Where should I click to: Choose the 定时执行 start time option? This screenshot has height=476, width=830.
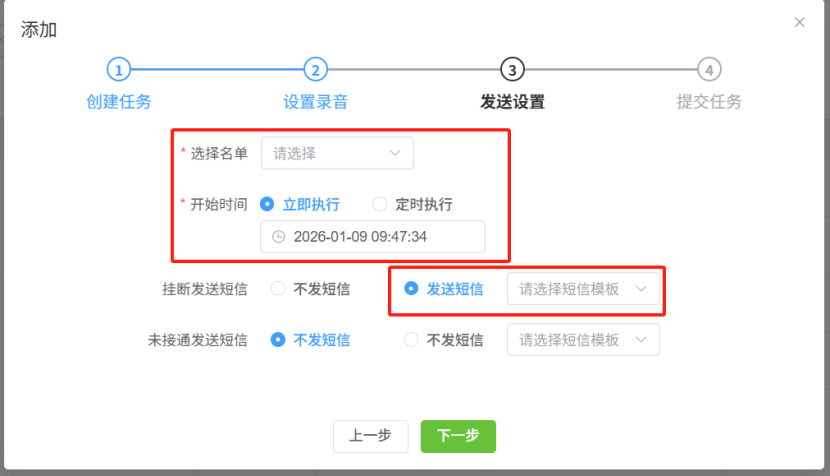(379, 204)
